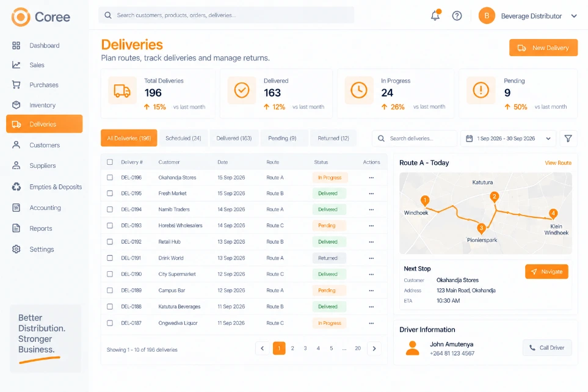The image size is (588, 392).
Task: Click the Navigate button
Action: point(546,272)
